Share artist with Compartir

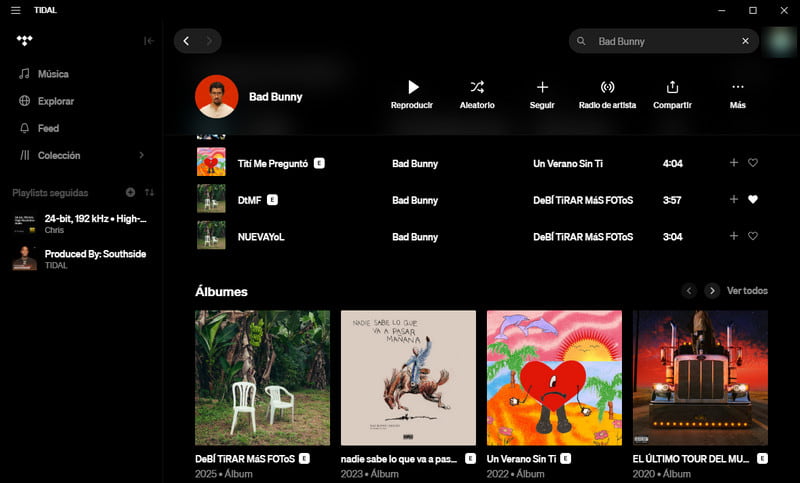pos(672,95)
